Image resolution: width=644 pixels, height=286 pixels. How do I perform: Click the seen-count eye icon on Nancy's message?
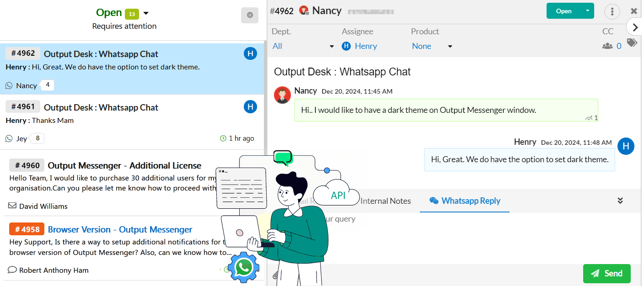589,118
